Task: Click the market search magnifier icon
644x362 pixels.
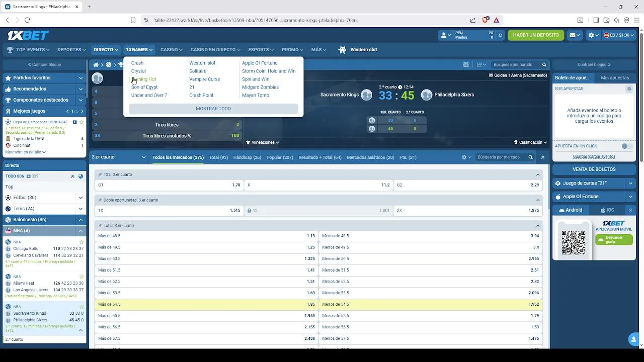Action: tap(530, 157)
